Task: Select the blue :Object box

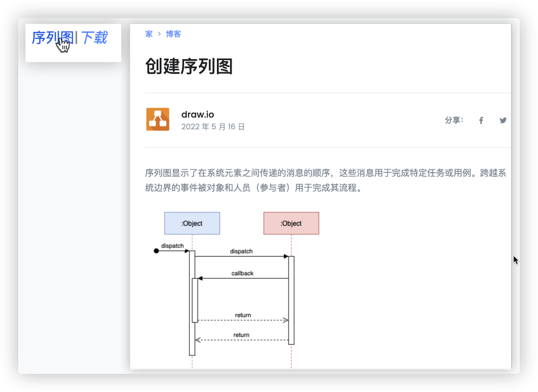Action: [192, 223]
